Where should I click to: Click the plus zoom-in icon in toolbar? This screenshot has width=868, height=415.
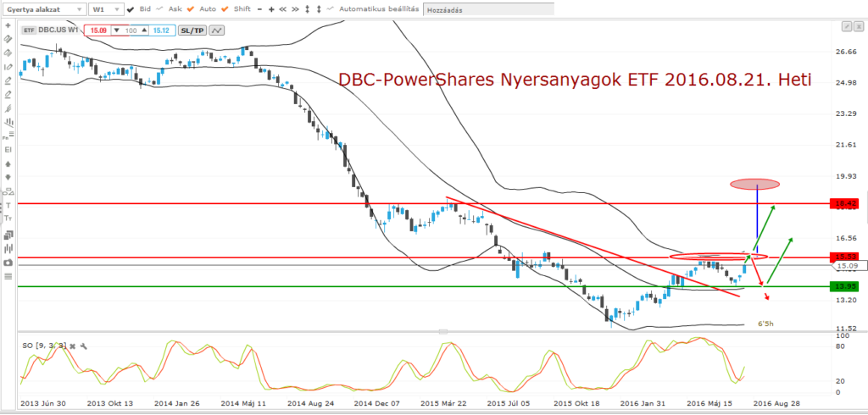coord(271,9)
